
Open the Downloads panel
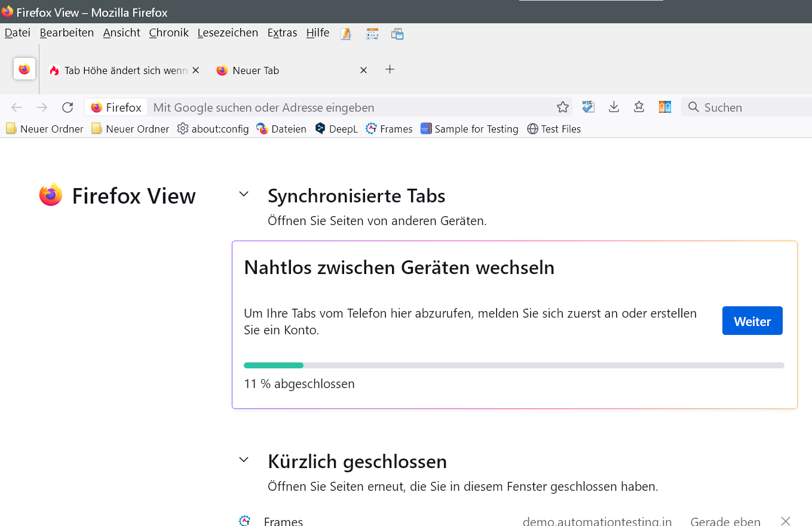pos(614,107)
